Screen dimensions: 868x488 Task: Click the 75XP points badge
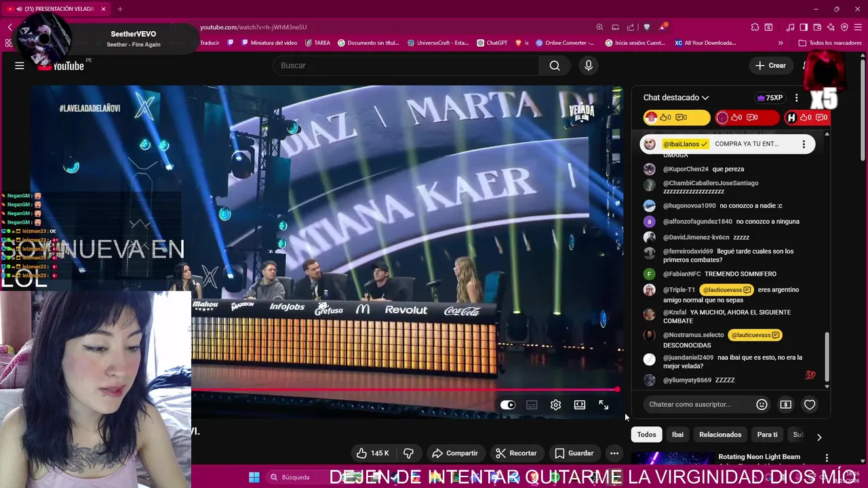tap(770, 98)
